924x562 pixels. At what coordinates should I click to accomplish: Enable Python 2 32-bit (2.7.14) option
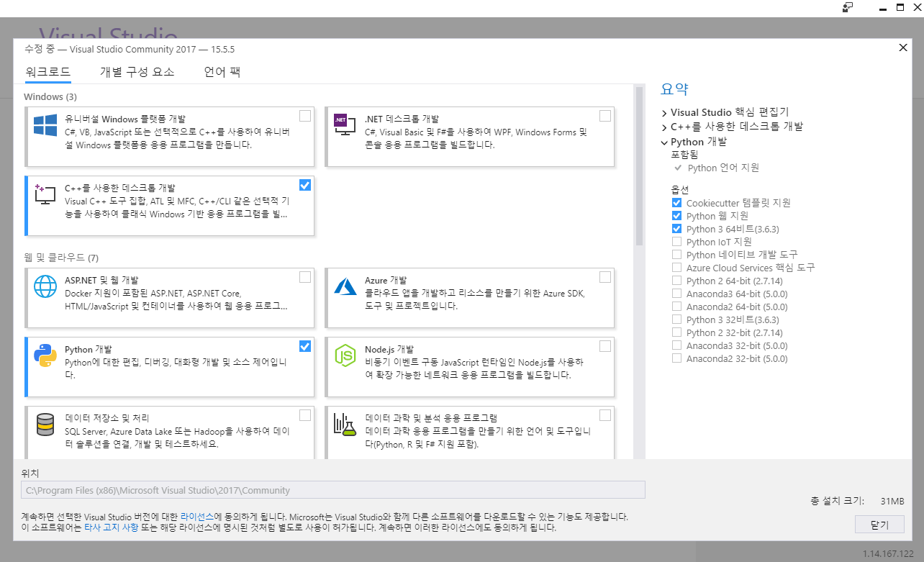click(x=676, y=332)
